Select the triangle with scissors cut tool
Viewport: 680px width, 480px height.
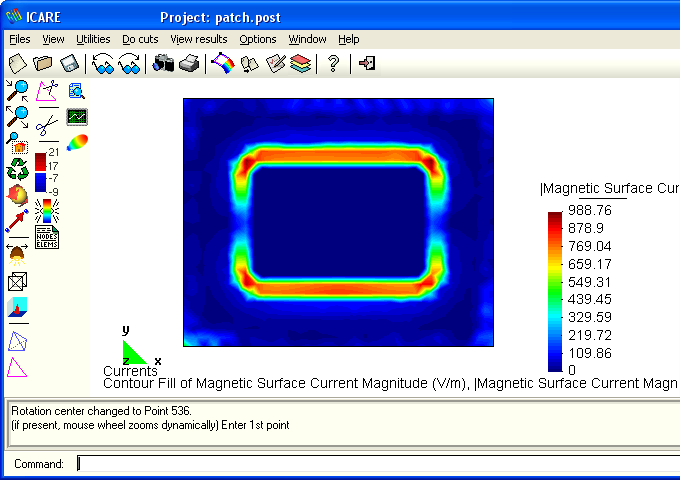(x=47, y=91)
